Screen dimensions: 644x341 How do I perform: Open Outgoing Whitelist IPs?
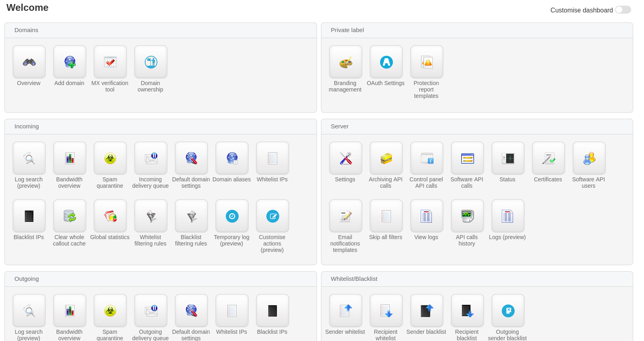(232, 311)
